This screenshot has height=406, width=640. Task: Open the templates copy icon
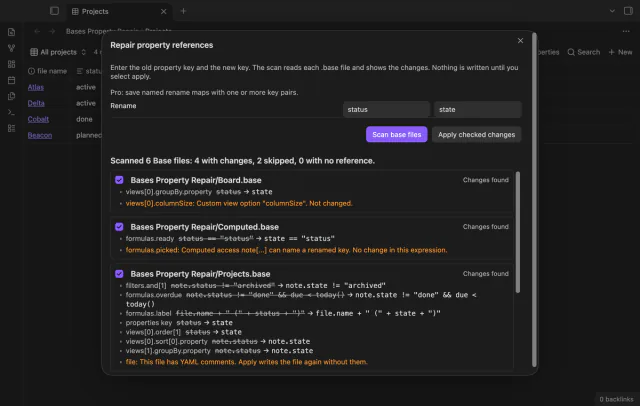coord(11,96)
